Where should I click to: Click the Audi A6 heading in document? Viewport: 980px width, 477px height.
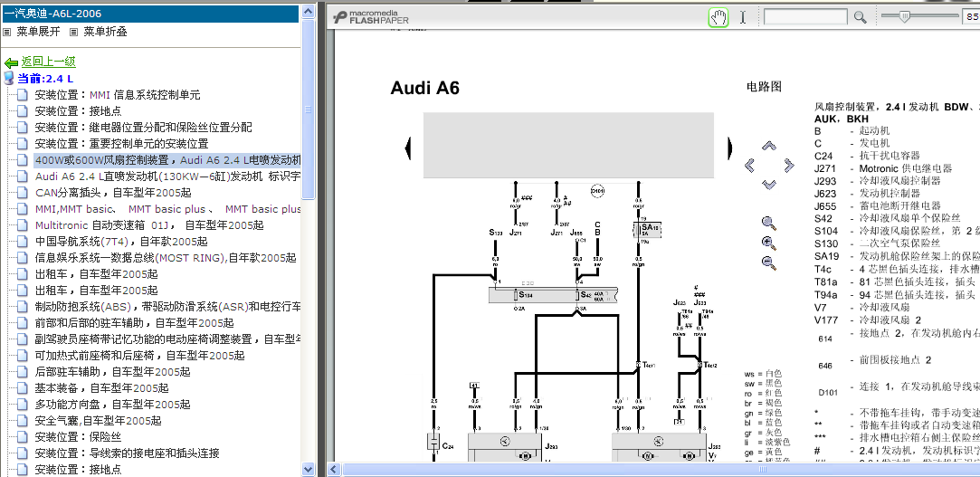point(425,88)
